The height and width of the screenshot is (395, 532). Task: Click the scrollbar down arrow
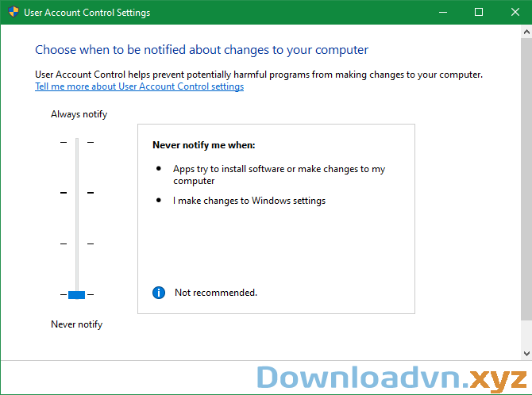click(526, 354)
